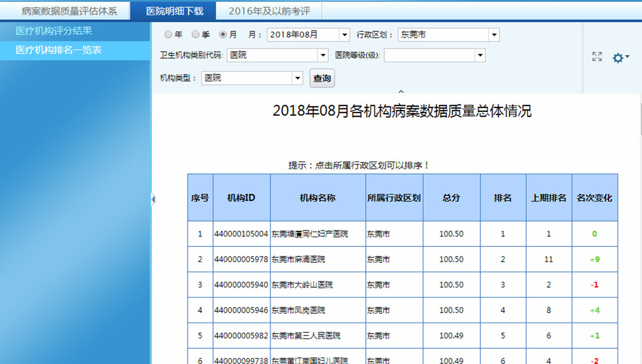This screenshot has width=642, height=364.
Task: Open the month dropdown showing 2018年08月
Action: [344, 35]
